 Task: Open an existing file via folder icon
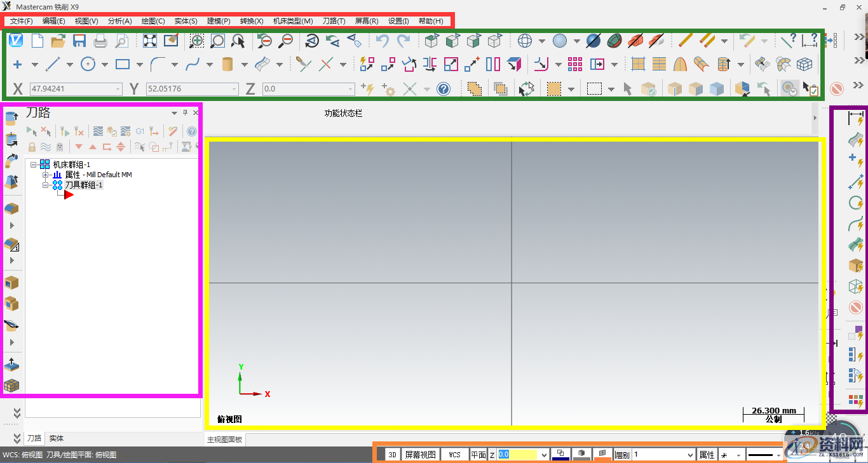(x=58, y=41)
